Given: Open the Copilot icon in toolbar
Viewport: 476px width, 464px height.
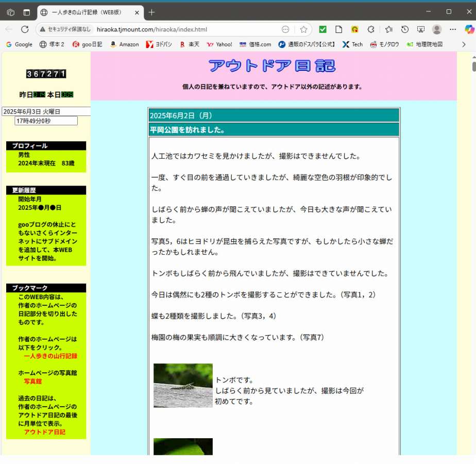Looking at the screenshot, I should pos(469,29).
